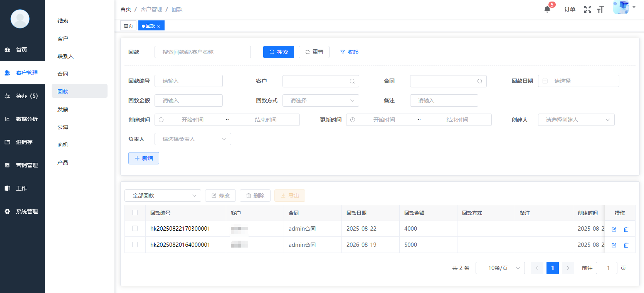Click the 数据分析 chart icon
The width and height of the screenshot is (644, 293).
[7, 119]
